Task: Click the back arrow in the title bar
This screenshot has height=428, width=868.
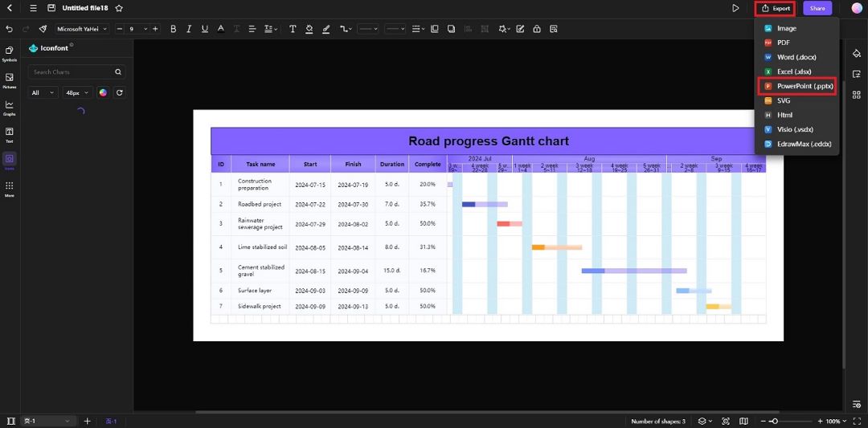Action: tap(10, 8)
